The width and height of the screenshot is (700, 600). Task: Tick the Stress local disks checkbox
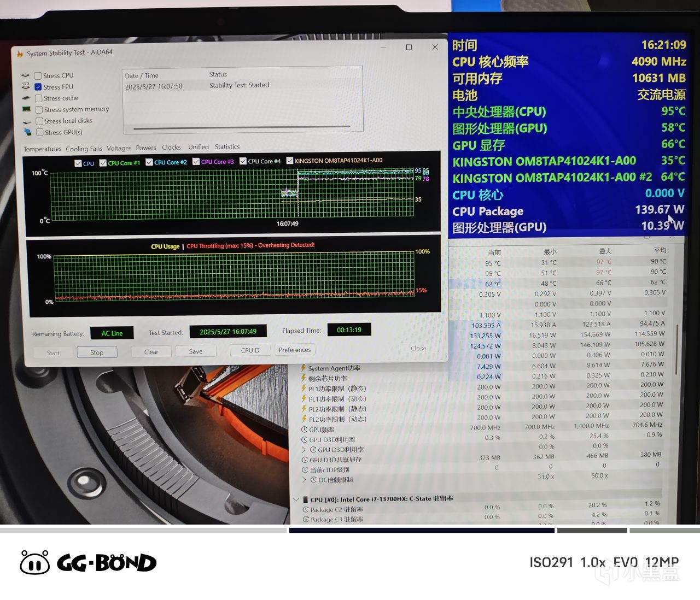[x=39, y=121]
